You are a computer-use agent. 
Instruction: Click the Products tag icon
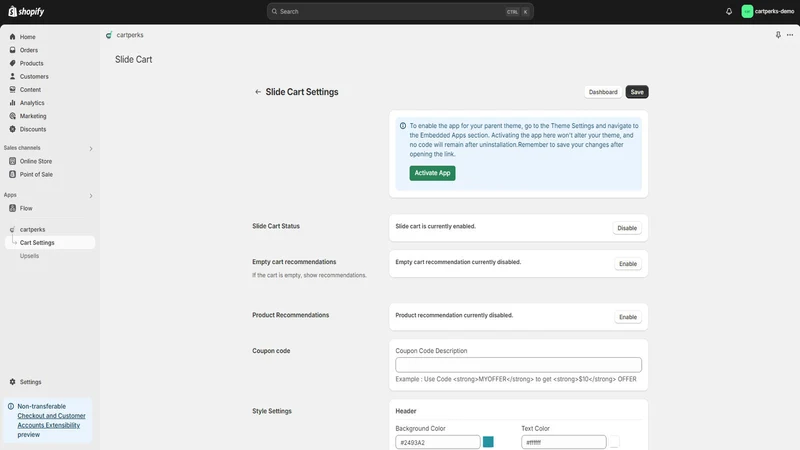tap(12, 63)
